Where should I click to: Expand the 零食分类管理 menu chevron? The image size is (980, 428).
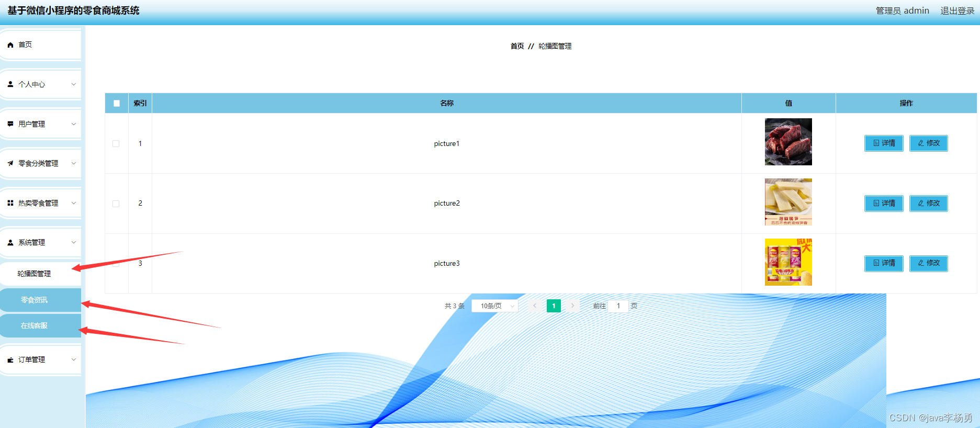[74, 163]
